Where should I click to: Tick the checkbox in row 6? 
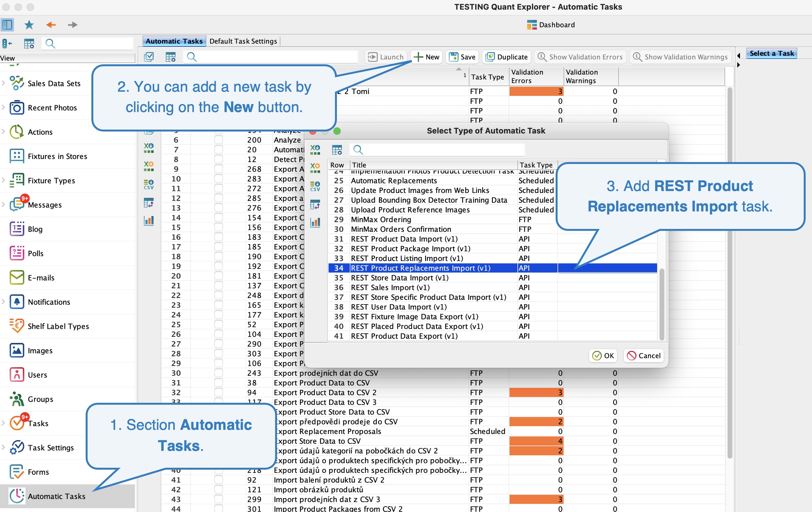click(218, 140)
